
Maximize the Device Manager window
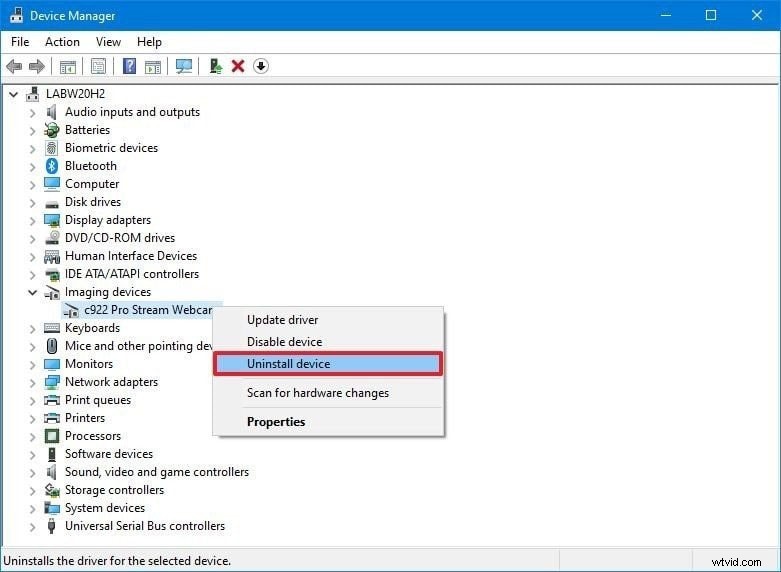[x=711, y=15]
